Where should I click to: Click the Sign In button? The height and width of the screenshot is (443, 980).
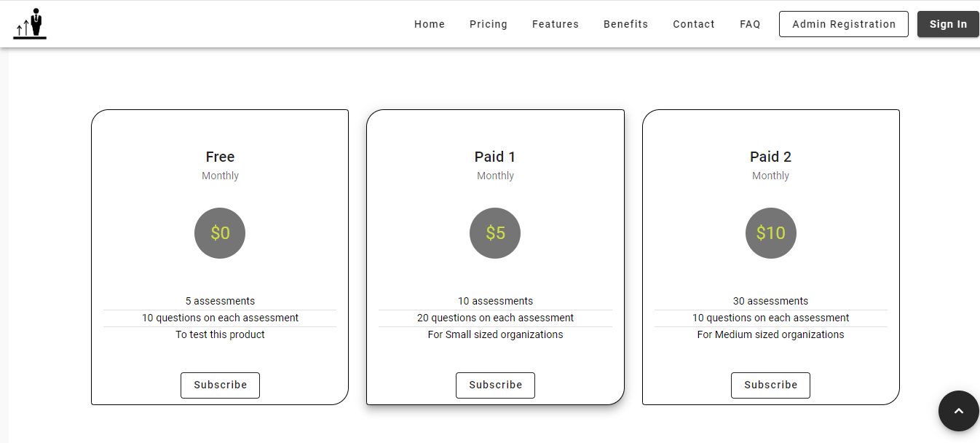(x=948, y=23)
